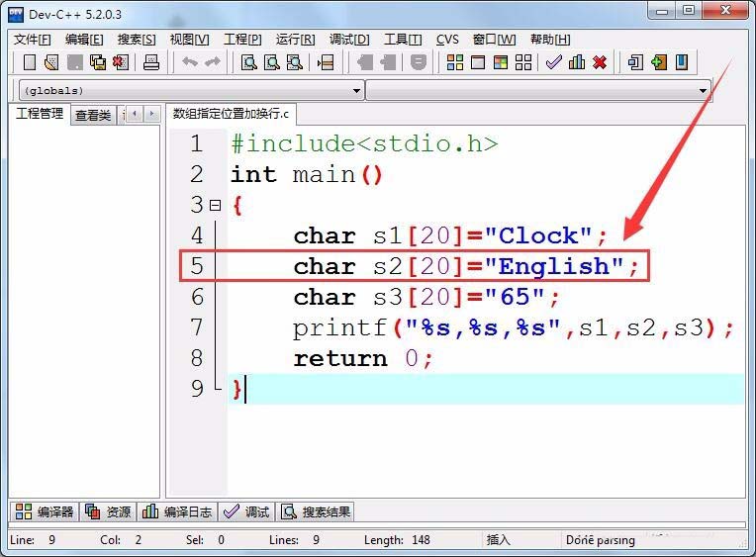Open the CVS menu
Viewport: 756px width, 557px height.
tap(447, 39)
